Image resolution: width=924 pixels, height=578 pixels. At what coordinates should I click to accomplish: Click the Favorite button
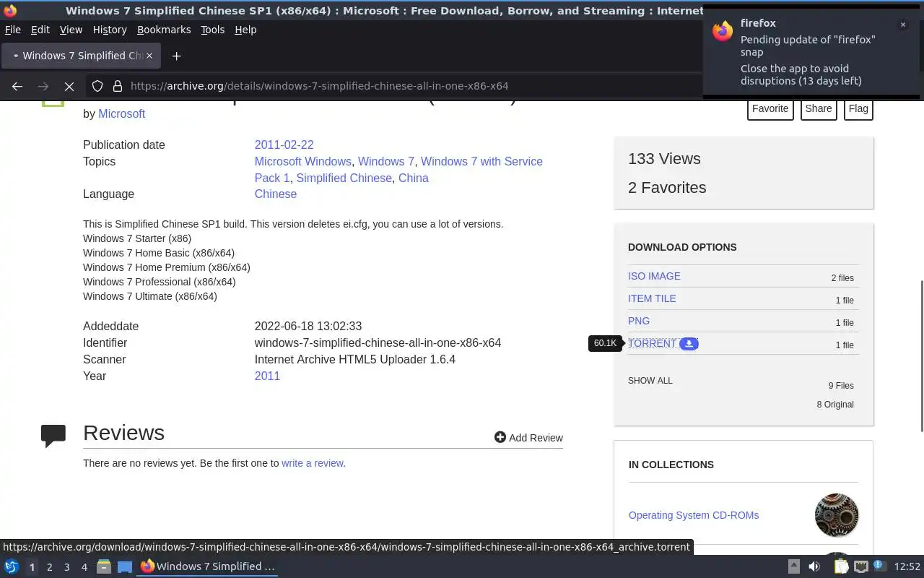click(x=770, y=109)
